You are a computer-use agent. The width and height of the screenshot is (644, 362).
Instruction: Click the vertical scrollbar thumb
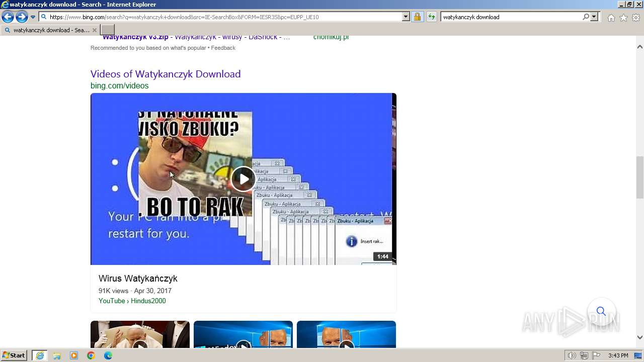(x=640, y=177)
